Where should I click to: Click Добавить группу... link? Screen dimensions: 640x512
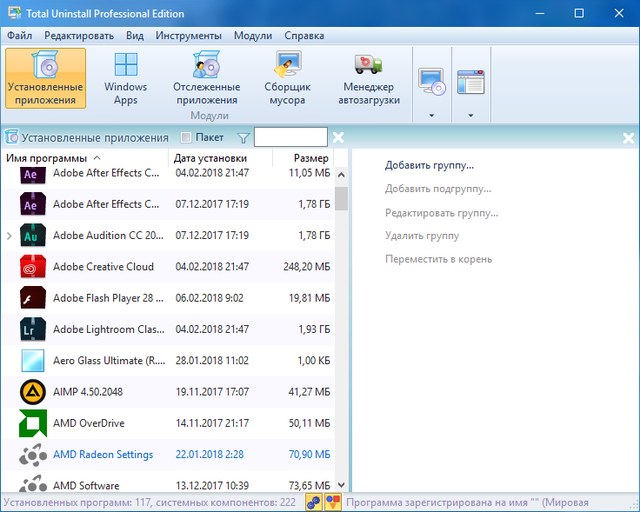(x=429, y=165)
